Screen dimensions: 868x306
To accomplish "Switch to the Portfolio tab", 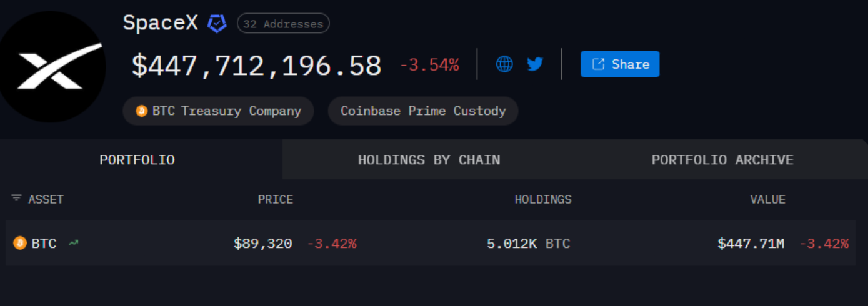I will (137, 160).
